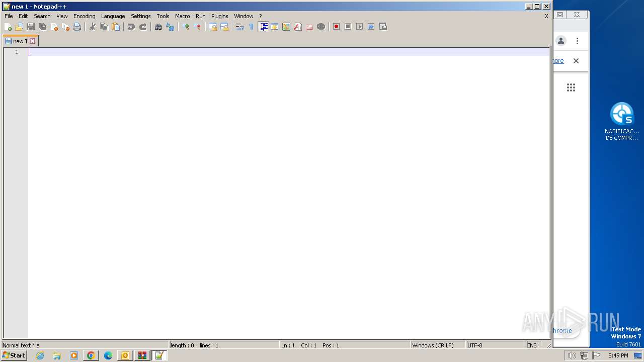Open the Search menu
The height and width of the screenshot is (362, 644).
tap(42, 16)
